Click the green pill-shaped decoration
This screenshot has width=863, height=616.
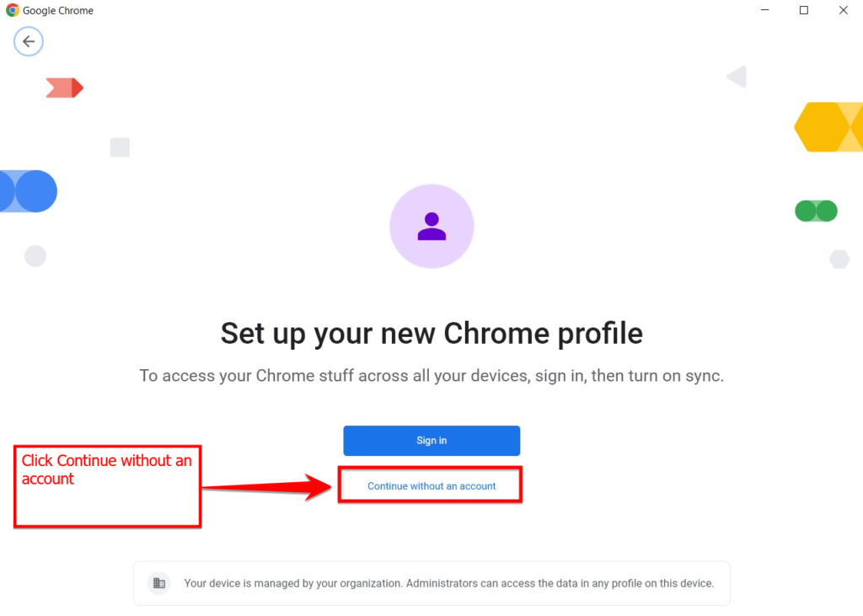[x=816, y=211]
